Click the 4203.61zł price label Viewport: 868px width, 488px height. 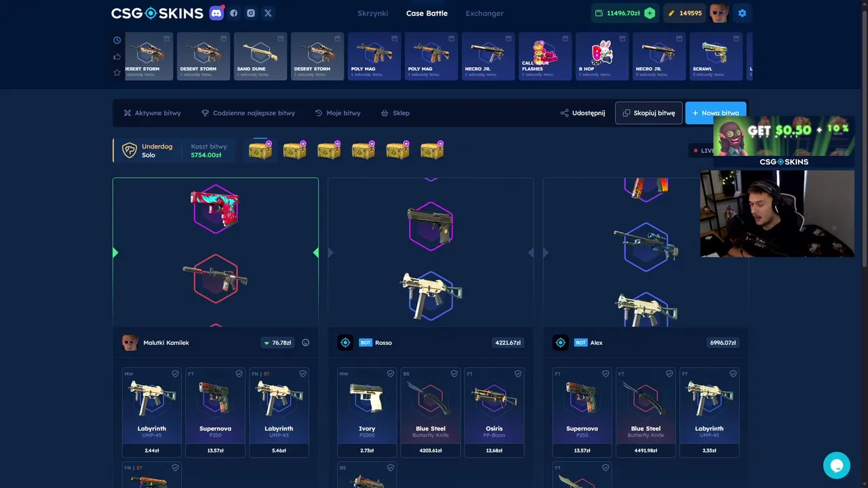pyautogui.click(x=431, y=451)
